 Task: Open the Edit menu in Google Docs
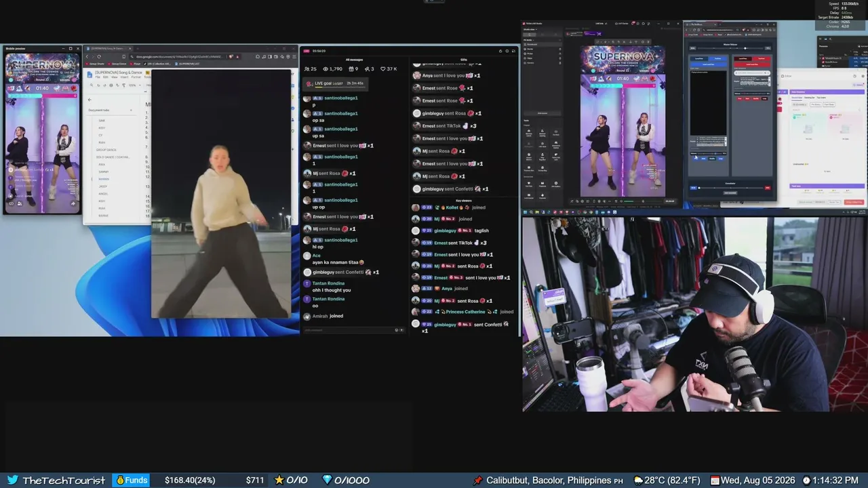105,77
